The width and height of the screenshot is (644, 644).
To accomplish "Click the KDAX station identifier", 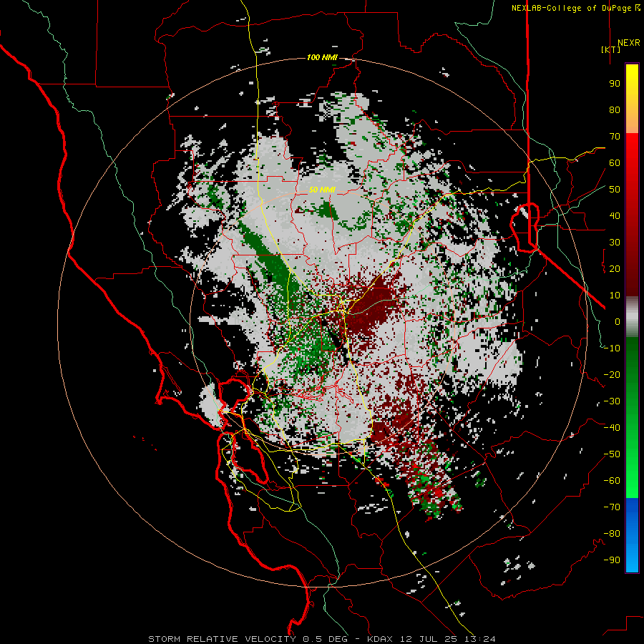I will click(380, 639).
